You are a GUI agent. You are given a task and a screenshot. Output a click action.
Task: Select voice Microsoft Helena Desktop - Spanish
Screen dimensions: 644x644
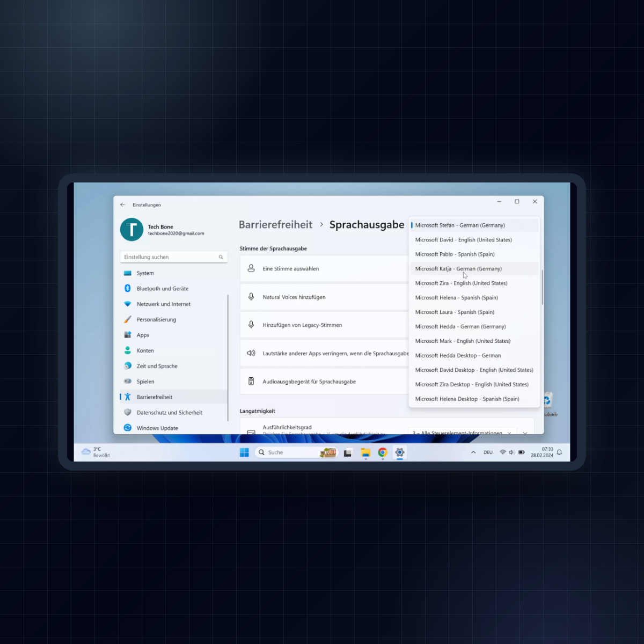[x=474, y=399]
